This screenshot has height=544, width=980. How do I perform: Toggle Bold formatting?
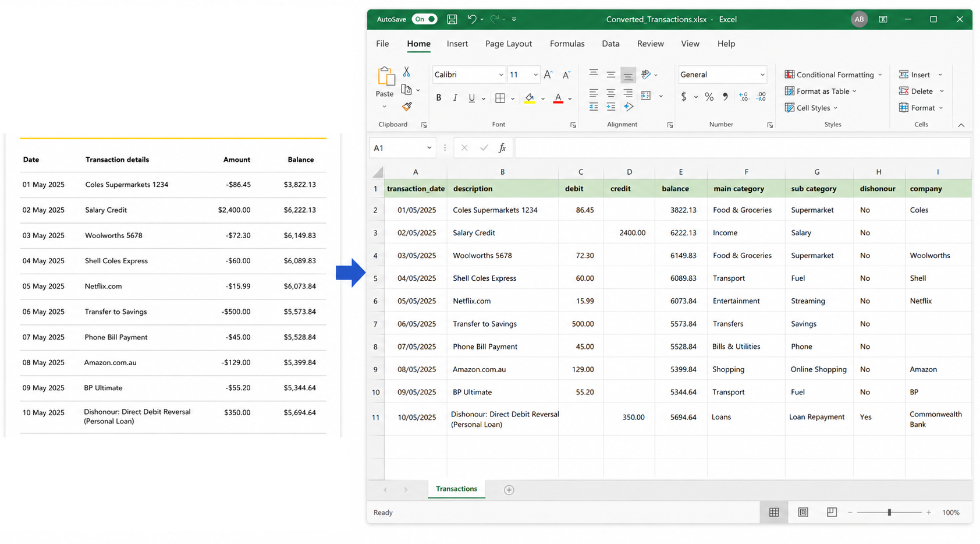(x=439, y=98)
